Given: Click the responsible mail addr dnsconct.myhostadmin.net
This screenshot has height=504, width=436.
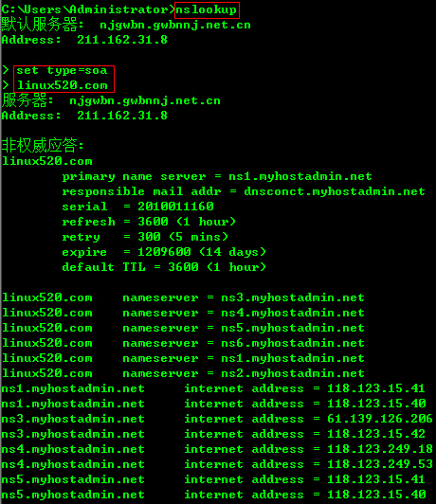Looking at the screenshot, I should pyautogui.click(x=335, y=191).
